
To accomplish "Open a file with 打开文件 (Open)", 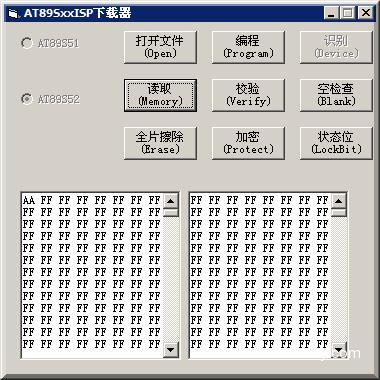I will click(160, 47).
